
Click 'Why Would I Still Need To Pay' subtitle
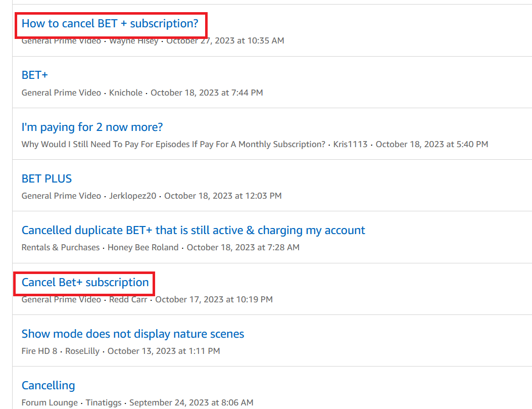click(x=173, y=144)
